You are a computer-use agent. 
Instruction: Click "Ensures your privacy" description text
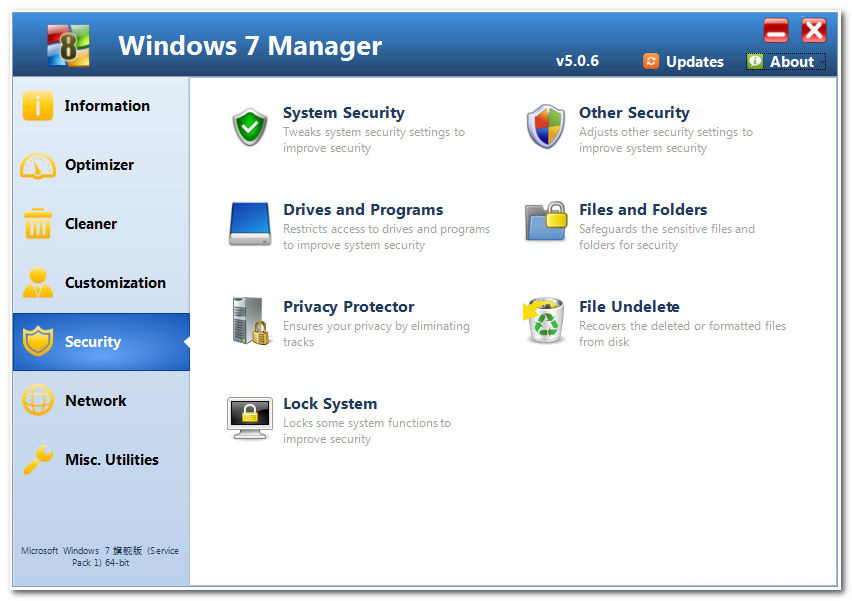pos(376,334)
